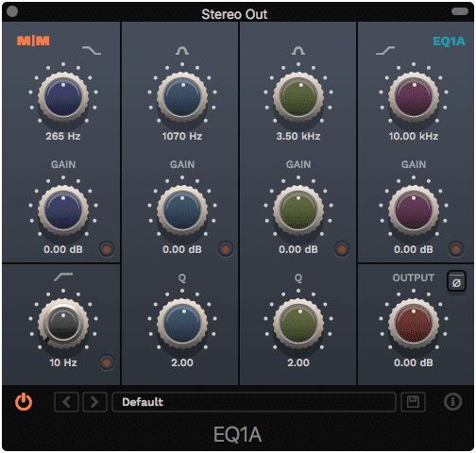
Task: Open the Default preset name field
Action: click(x=254, y=402)
